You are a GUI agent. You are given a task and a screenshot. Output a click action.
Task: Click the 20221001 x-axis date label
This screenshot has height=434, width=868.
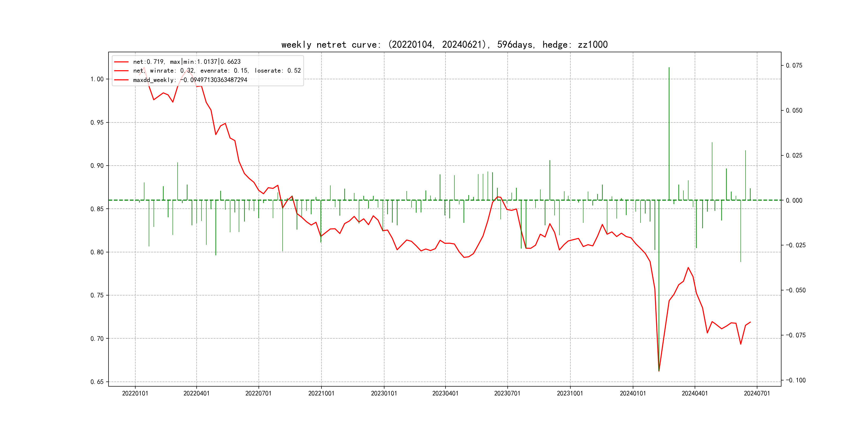[321, 394]
